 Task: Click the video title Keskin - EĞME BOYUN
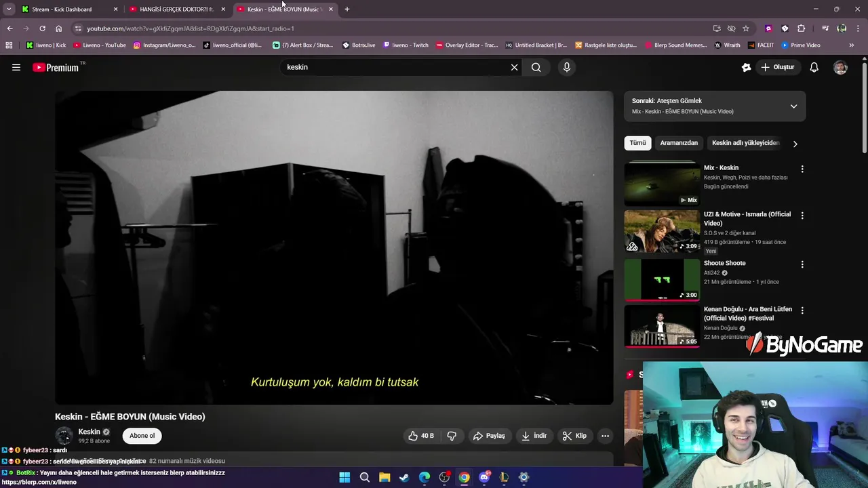point(130,417)
